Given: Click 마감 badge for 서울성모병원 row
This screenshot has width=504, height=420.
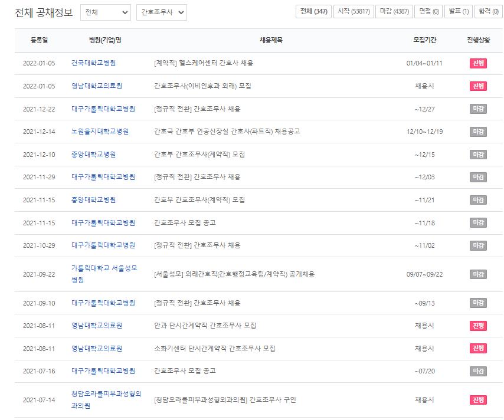Looking at the screenshot, I should pyautogui.click(x=478, y=274).
